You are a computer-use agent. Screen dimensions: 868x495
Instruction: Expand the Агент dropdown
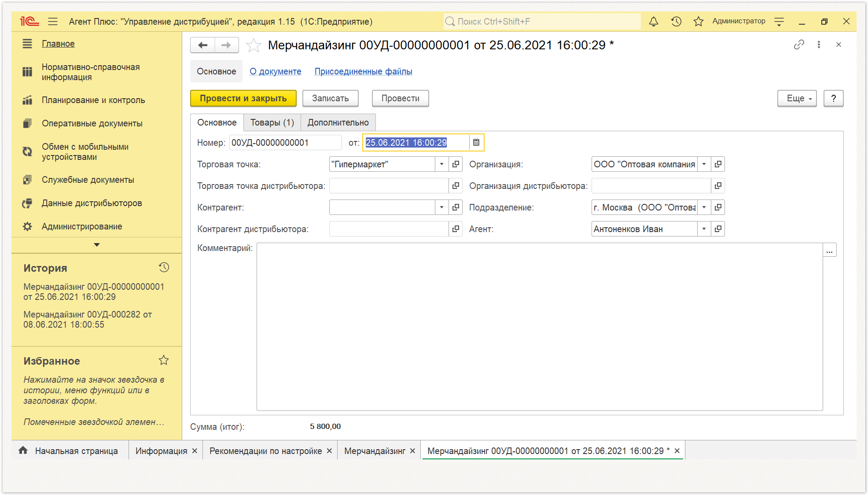(704, 229)
